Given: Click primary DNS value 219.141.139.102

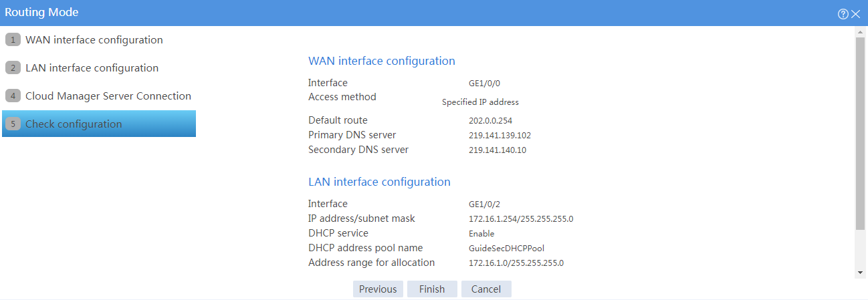Looking at the screenshot, I should click(500, 136).
